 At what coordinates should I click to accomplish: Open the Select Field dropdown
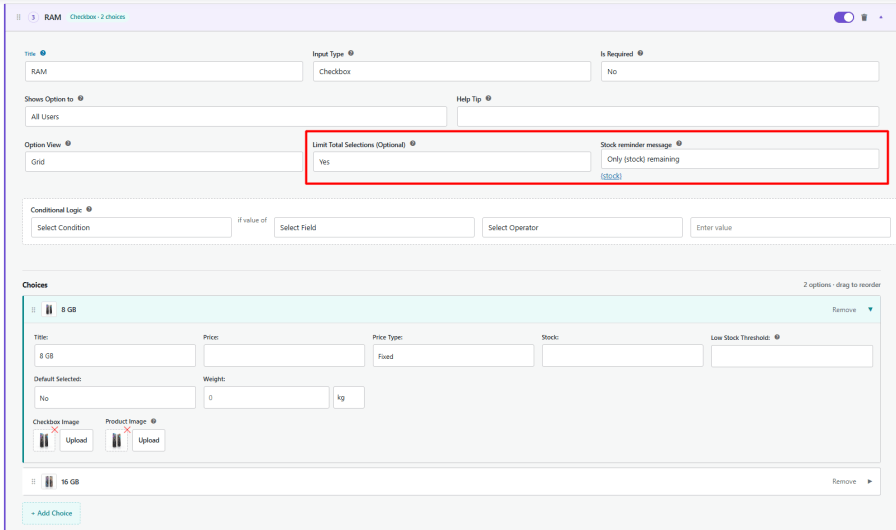[374, 227]
